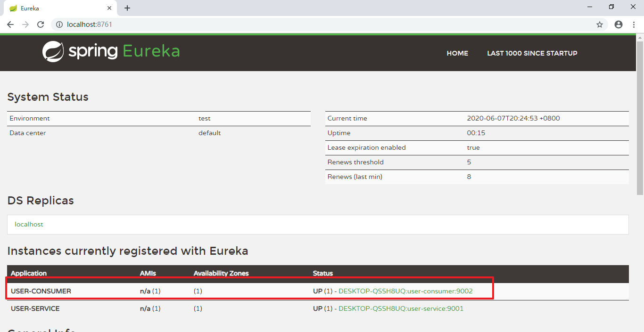Go back with the browser back arrow
The height and width of the screenshot is (332, 644).
pos(10,24)
